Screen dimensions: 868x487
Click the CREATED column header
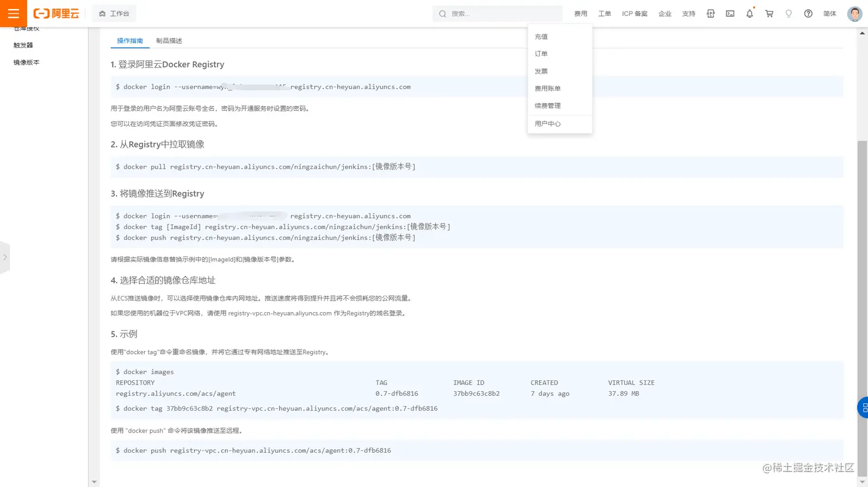click(x=544, y=383)
